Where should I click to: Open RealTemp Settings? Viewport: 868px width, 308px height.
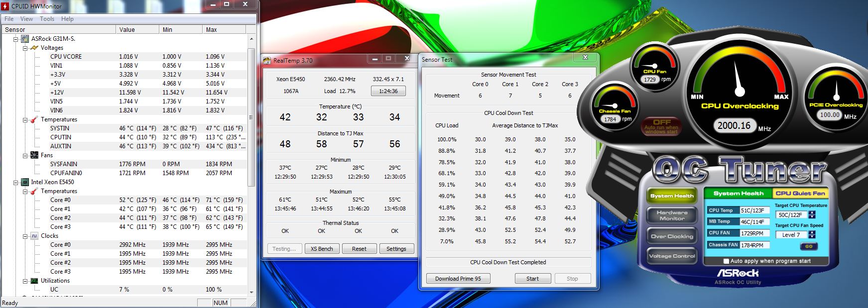tap(396, 249)
